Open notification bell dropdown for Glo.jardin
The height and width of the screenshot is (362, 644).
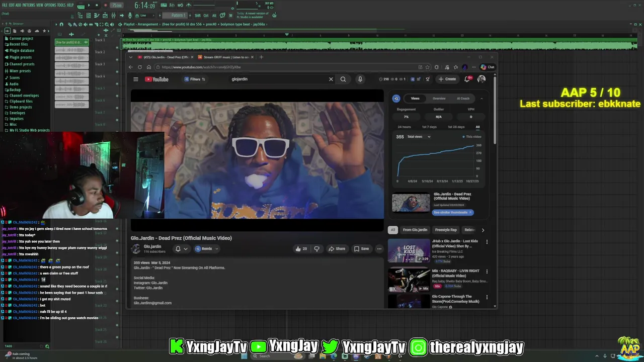pos(181,248)
